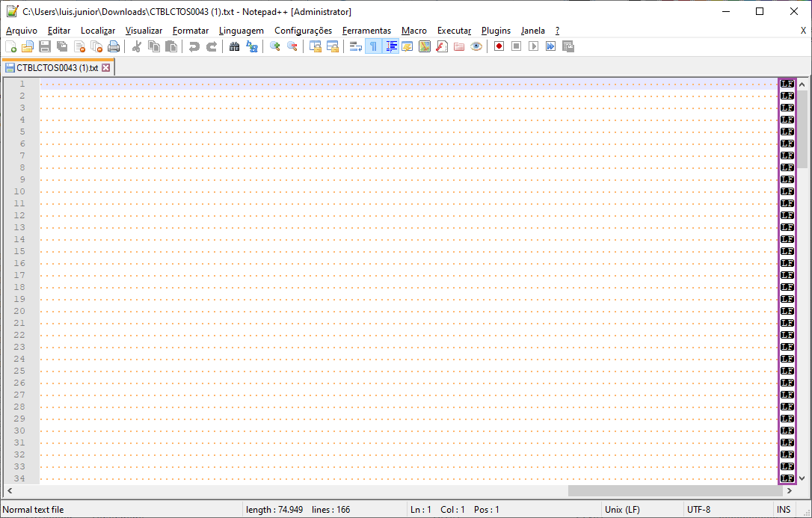Save the current file with floppy icon
812x518 pixels.
pos(45,46)
